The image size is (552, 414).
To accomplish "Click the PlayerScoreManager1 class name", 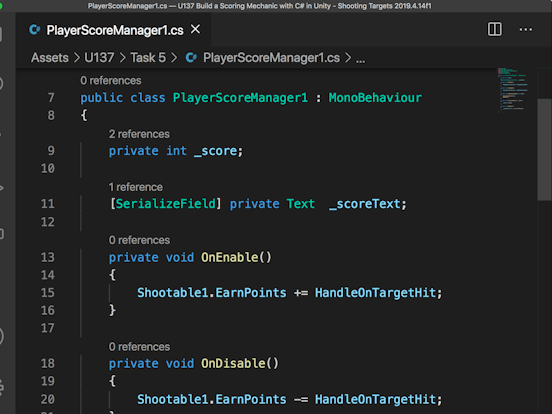I will click(x=240, y=98).
